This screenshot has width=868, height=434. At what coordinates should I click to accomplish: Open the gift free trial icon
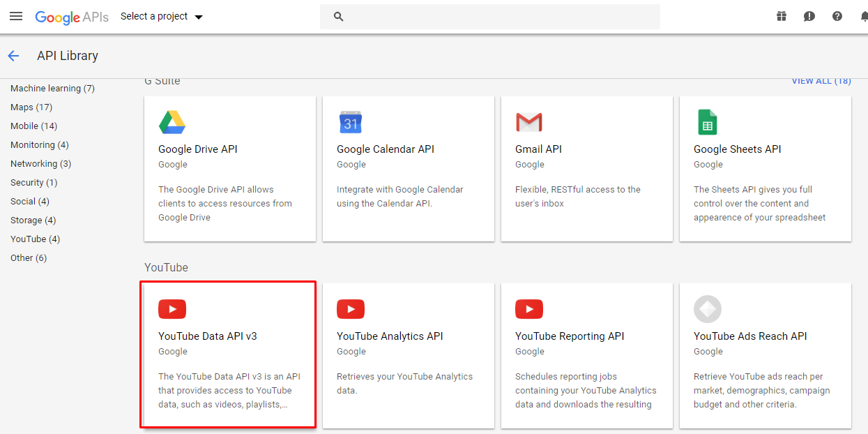(782, 17)
